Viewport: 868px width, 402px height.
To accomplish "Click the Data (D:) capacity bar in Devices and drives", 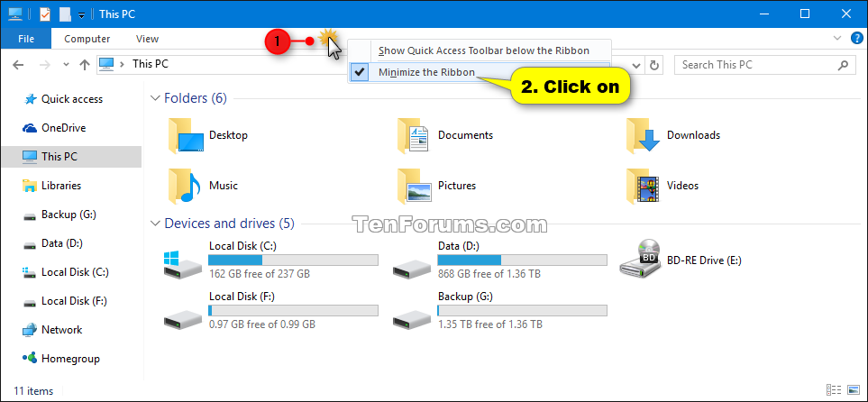I will [522, 260].
